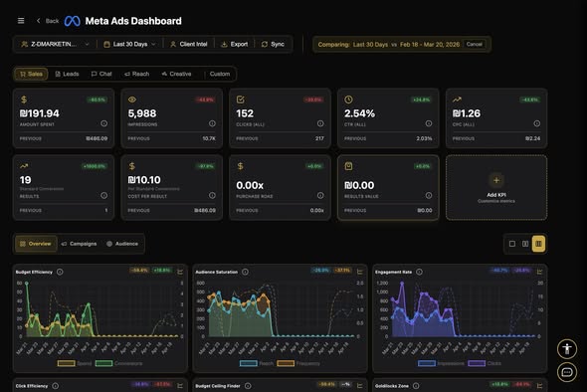Open info for CPC (All) card
587x392 pixels.
pos(537,123)
